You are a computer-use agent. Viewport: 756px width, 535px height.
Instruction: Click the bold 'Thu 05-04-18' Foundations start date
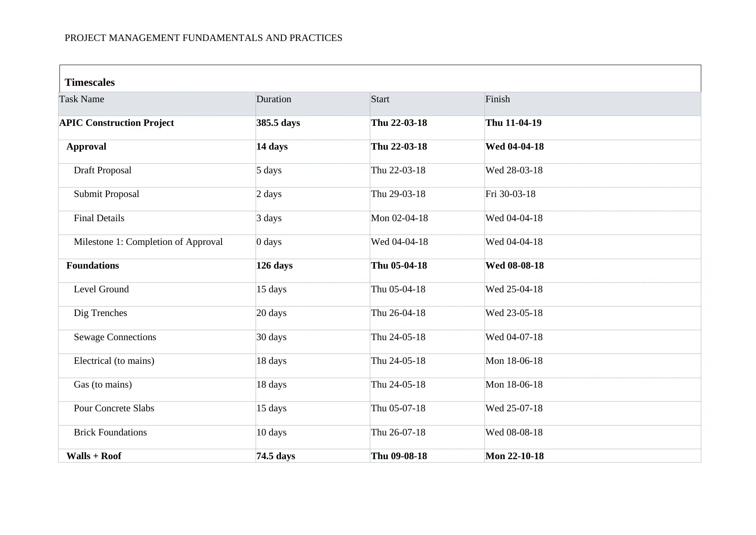click(x=399, y=266)
